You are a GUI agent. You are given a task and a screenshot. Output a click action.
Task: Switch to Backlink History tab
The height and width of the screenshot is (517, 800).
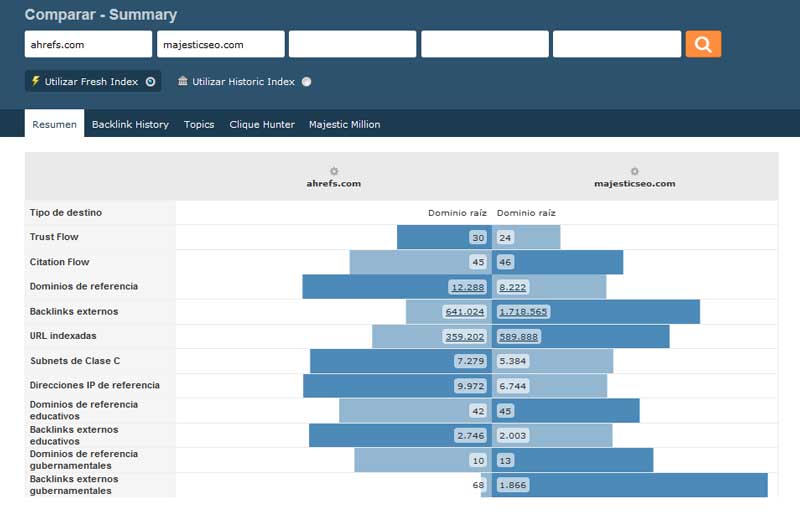[130, 124]
